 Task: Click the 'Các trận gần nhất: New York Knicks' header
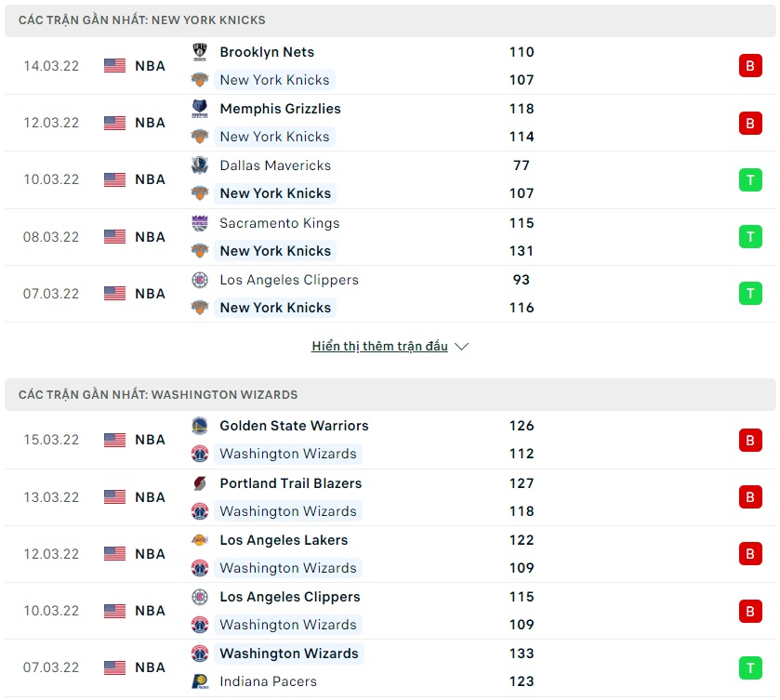142,20
